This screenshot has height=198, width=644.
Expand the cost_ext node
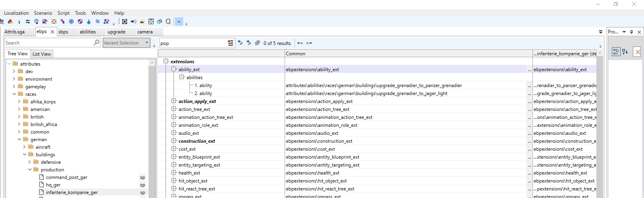click(174, 149)
